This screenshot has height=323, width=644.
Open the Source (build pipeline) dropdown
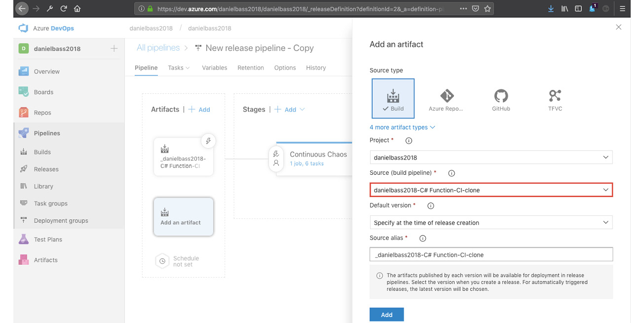tap(491, 190)
